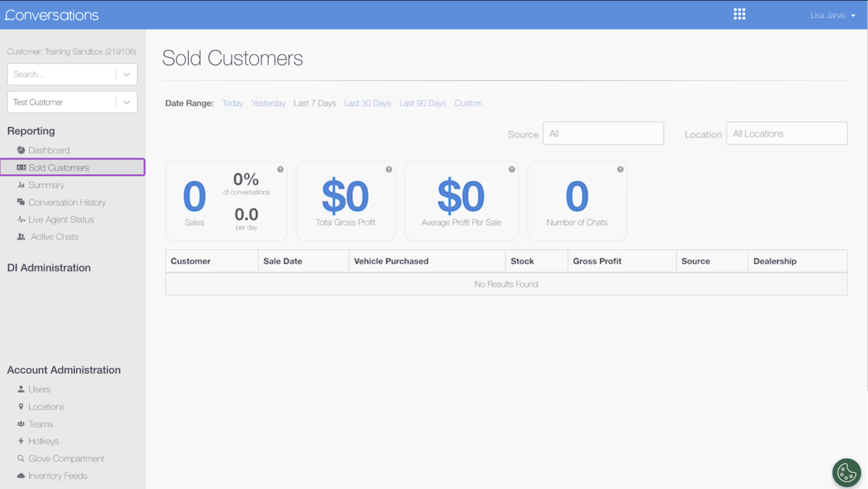Viewport: 868px width, 489px height.
Task: Show help for Total Gross Profit card
Action: (x=389, y=169)
